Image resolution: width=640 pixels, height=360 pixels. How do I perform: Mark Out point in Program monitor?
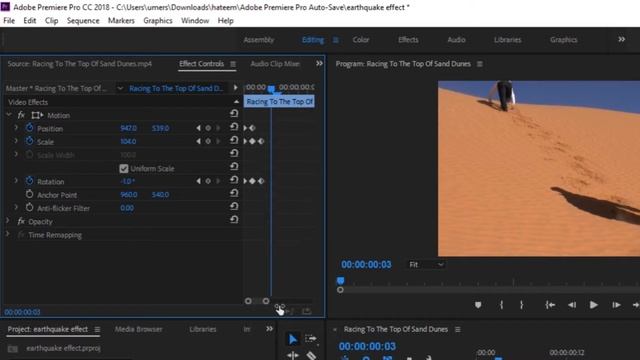[x=521, y=305]
